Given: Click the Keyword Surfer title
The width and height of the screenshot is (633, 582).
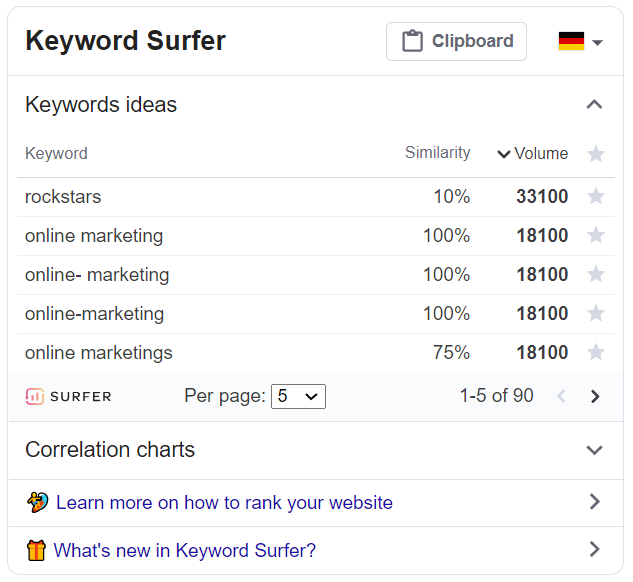Looking at the screenshot, I should (x=126, y=41).
